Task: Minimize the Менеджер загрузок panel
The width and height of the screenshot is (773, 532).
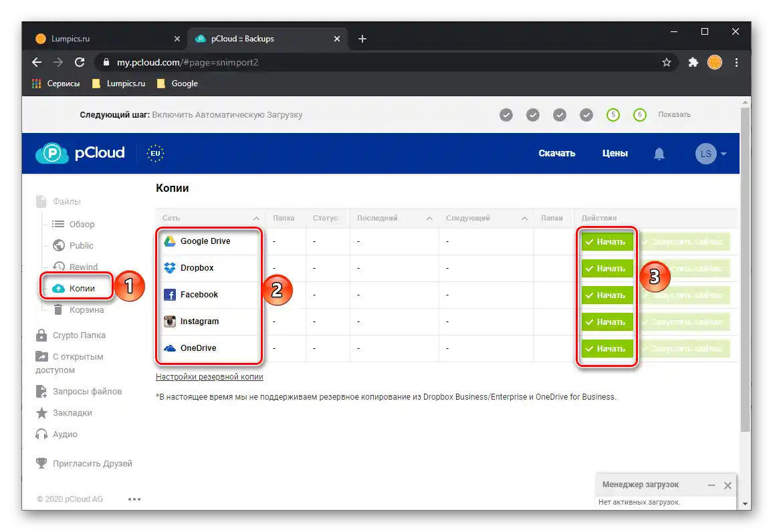Action: tap(711, 485)
